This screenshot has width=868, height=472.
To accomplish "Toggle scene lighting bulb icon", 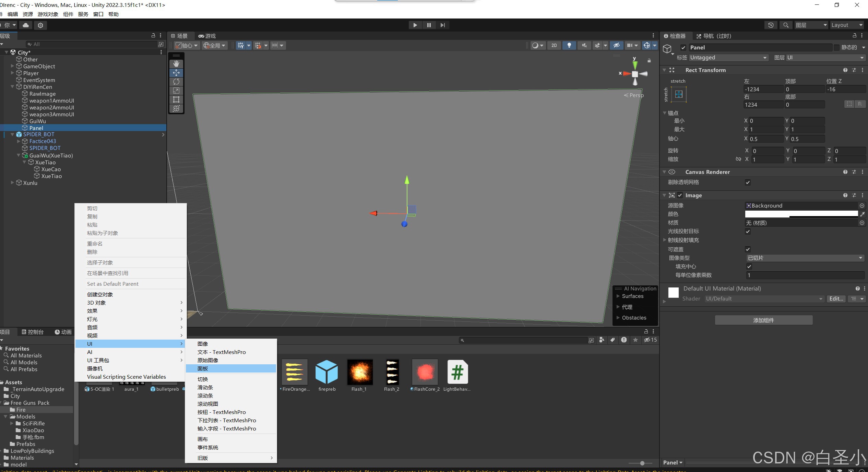I will (x=569, y=45).
